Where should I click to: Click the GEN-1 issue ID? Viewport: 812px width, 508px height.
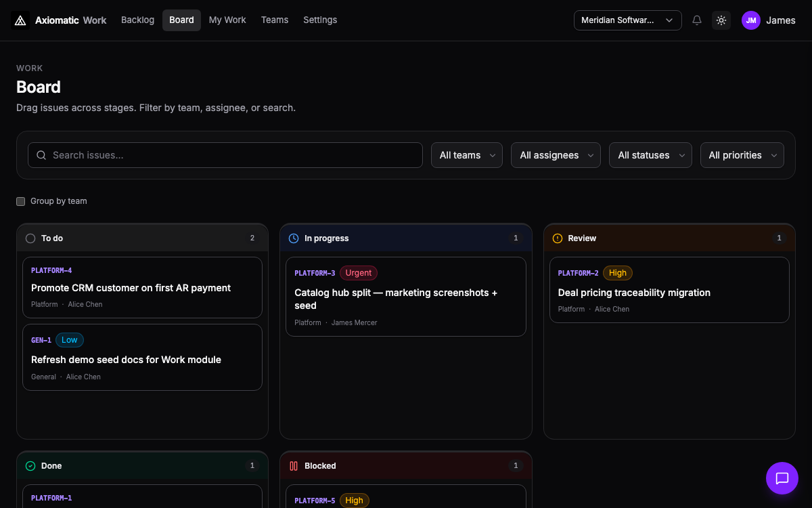(41, 340)
